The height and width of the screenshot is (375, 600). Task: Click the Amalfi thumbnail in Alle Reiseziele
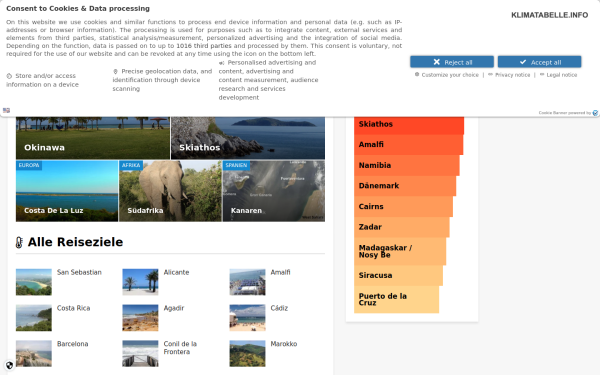click(x=247, y=282)
